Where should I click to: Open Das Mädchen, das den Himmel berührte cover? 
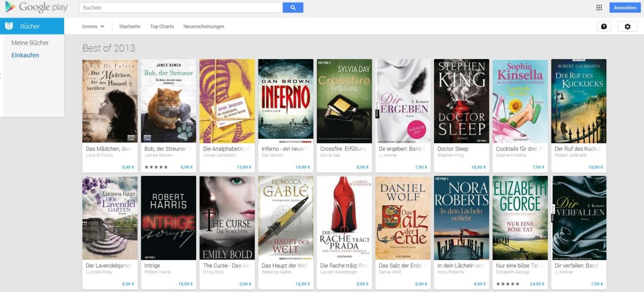pos(109,101)
